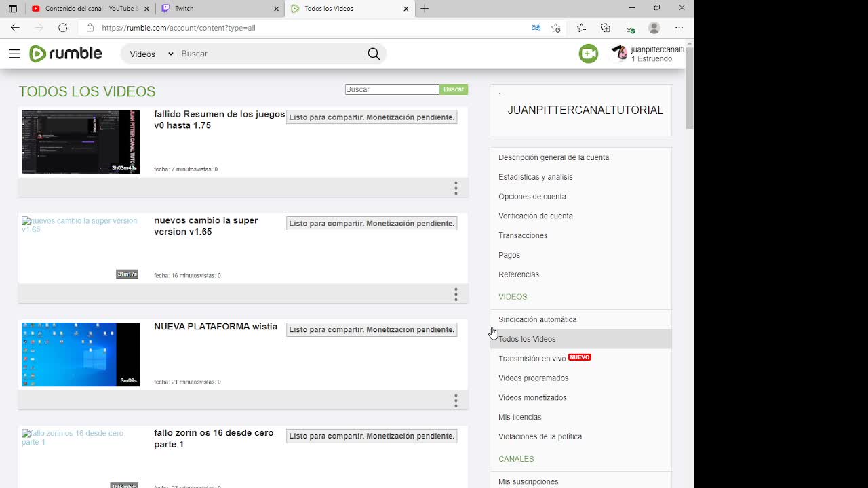Open tab actions menu icon

tap(13, 9)
